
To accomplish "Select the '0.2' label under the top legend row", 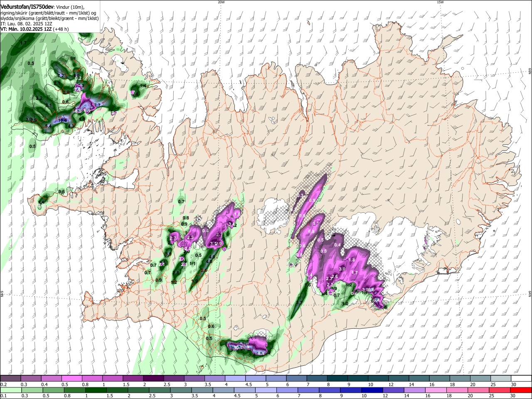I will [x=4, y=384].
